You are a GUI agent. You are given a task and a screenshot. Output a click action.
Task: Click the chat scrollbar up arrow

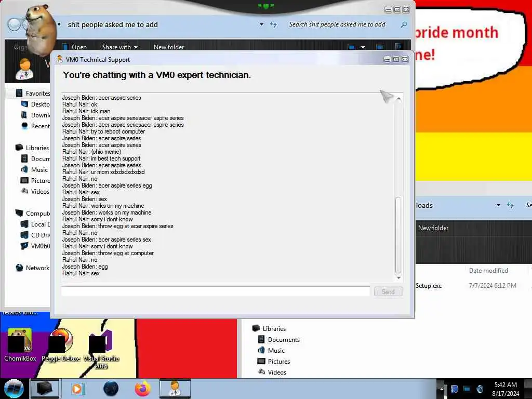click(398, 99)
